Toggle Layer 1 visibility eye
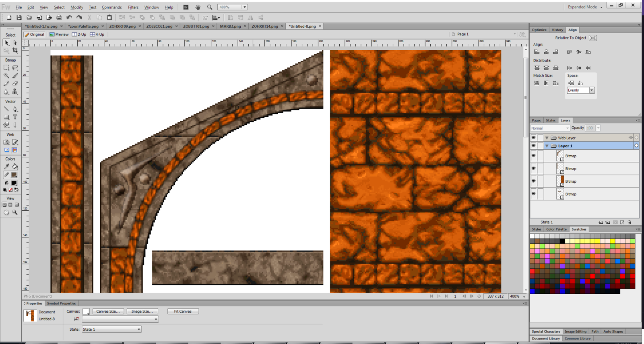Image resolution: width=644 pixels, height=344 pixels. pos(533,146)
